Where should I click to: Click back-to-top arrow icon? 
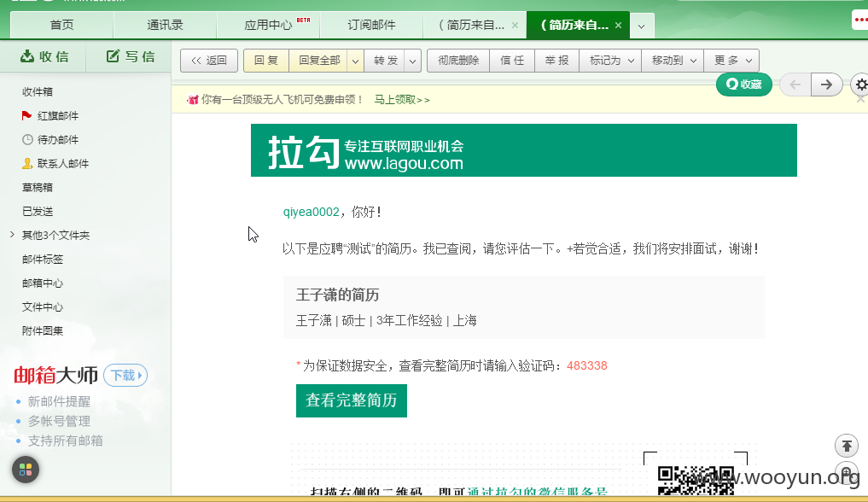point(847,446)
